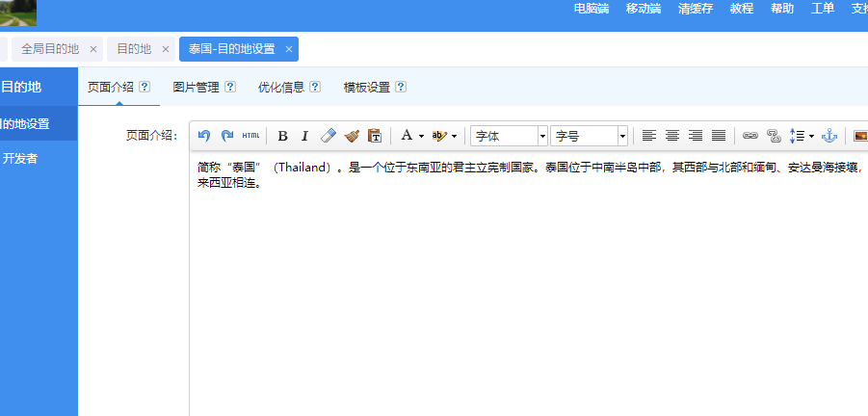The image size is (868, 416).
Task: Click the eraser clear-format icon
Action: [x=329, y=136]
